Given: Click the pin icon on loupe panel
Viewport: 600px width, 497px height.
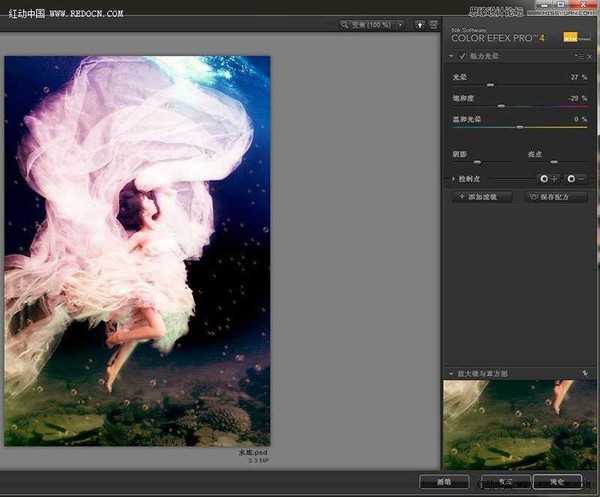Looking at the screenshot, I should [585, 373].
